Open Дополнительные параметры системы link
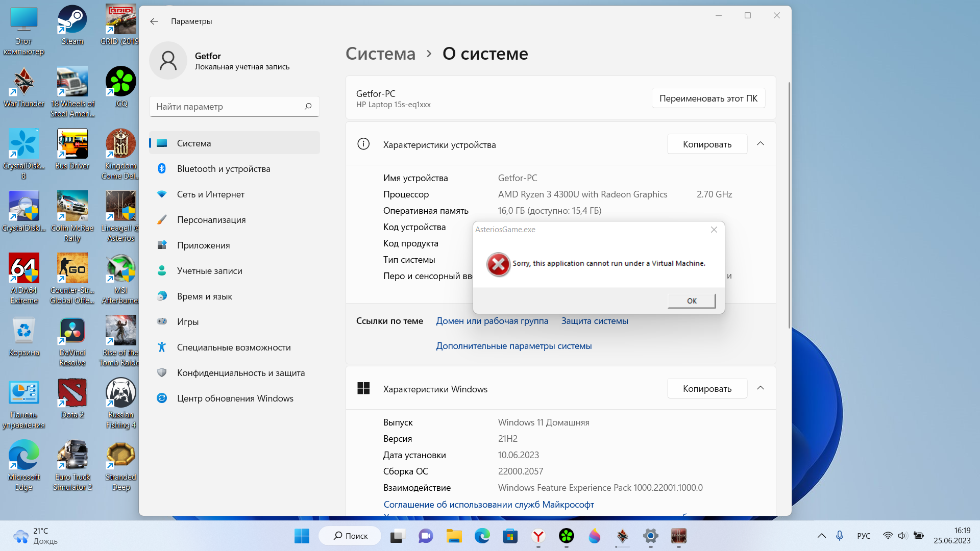The height and width of the screenshot is (551, 980). click(513, 346)
